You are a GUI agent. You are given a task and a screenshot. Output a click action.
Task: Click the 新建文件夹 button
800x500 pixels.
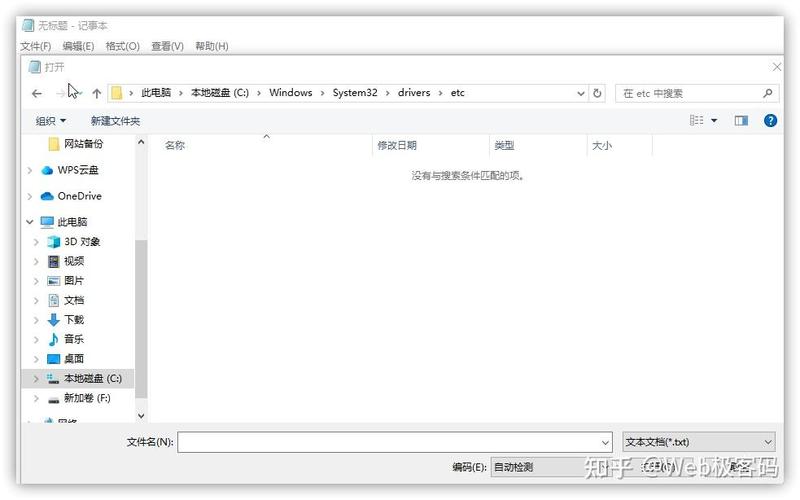[115, 121]
